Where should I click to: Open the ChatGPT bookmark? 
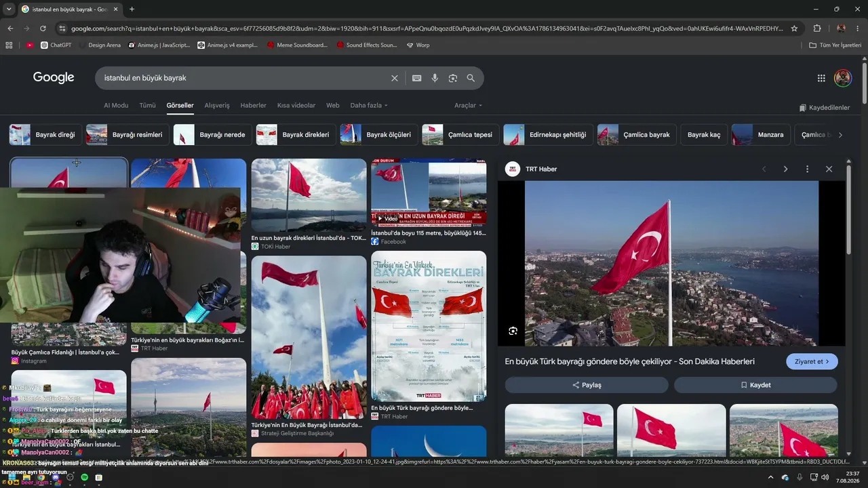click(x=56, y=45)
